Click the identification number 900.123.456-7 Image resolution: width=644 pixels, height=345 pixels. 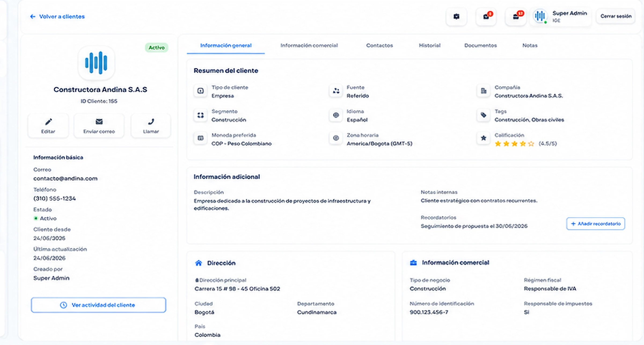[429, 312]
